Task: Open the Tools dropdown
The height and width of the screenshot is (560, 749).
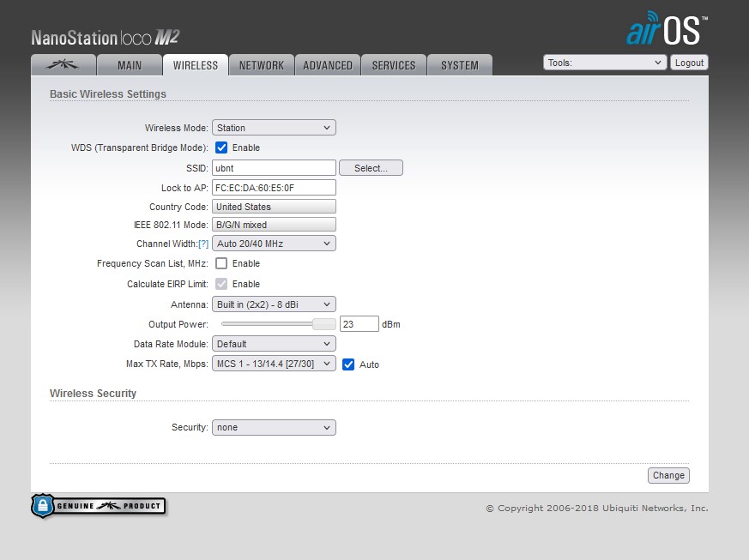Action: coord(605,63)
